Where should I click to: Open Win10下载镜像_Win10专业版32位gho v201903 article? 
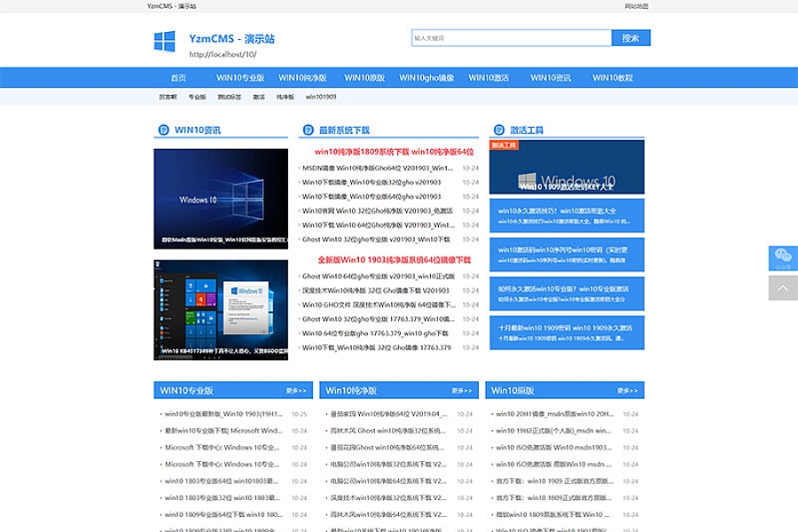372,183
